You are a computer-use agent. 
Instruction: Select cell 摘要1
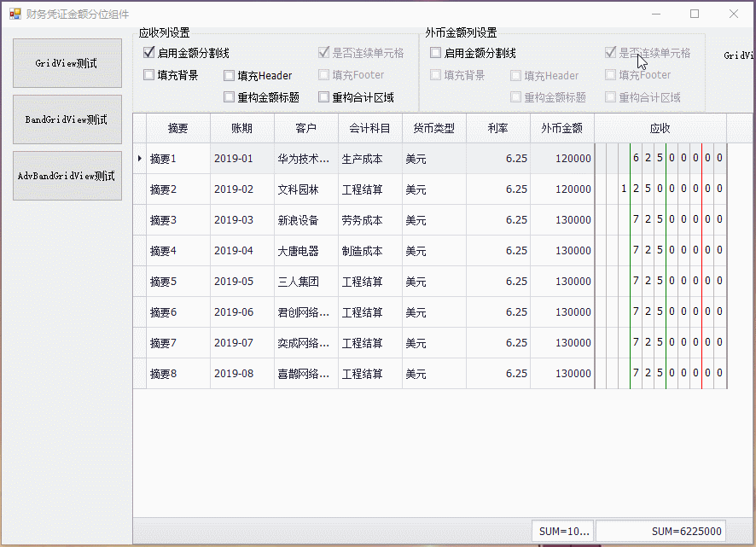[178, 158]
